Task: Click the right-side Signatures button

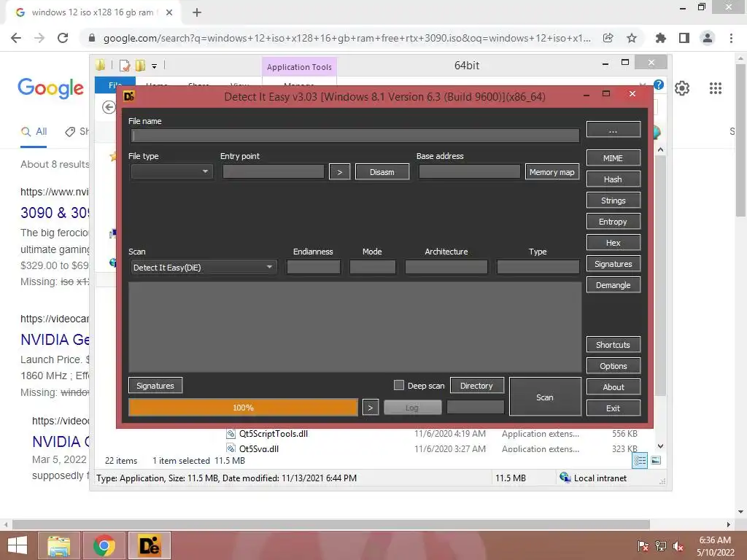Action: click(613, 264)
